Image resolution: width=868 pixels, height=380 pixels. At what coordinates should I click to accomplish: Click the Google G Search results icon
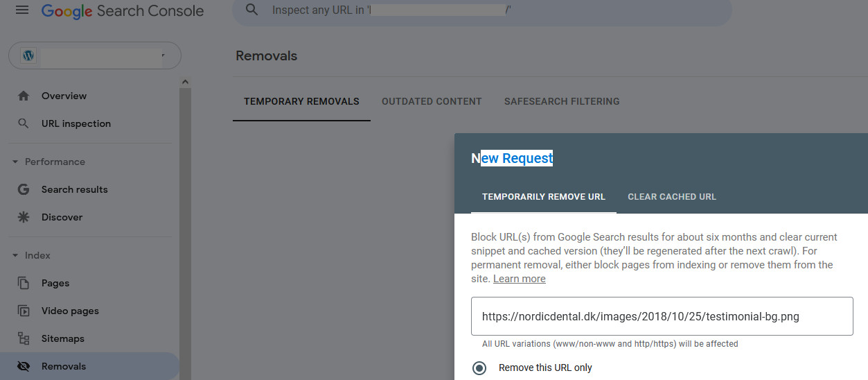click(x=24, y=189)
